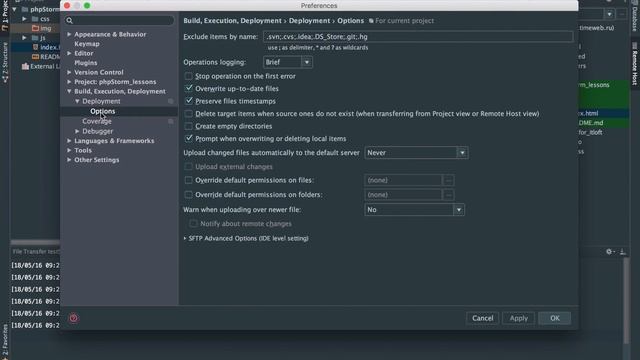Image resolution: width=640 pixels, height=360 pixels.
Task: Click the folder permissions (none) field
Action: (x=403, y=195)
